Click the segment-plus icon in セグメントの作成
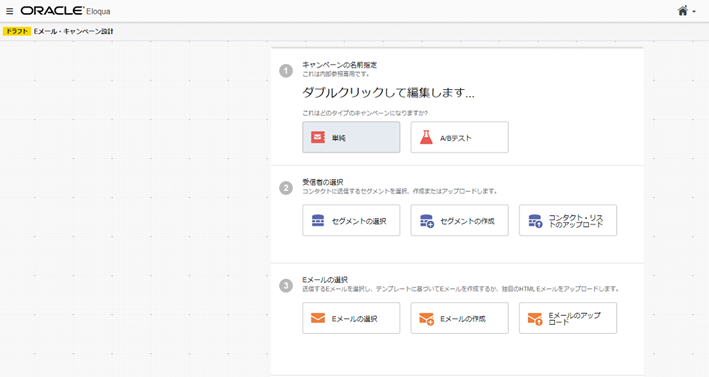The image size is (709, 377). coord(427,221)
